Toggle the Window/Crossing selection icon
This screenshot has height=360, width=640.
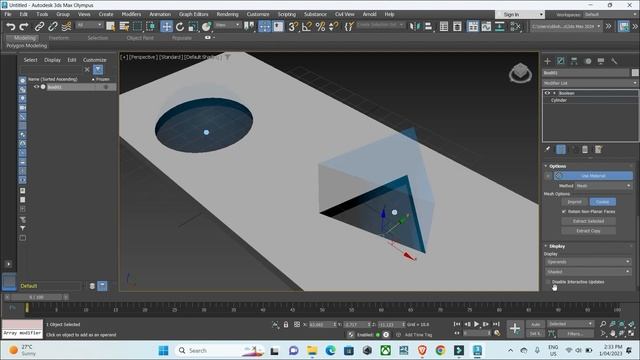(x=151, y=27)
